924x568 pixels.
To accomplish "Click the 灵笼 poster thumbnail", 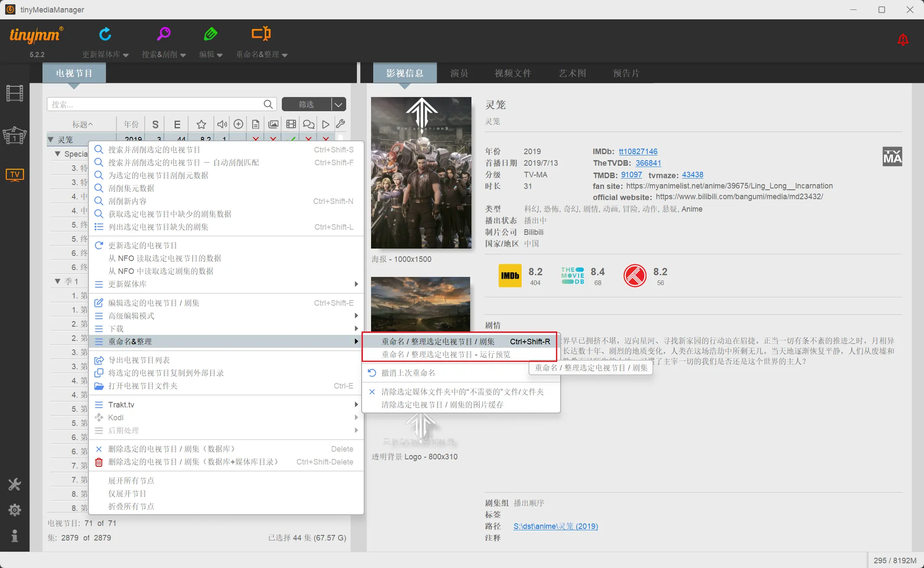I will coord(421,173).
